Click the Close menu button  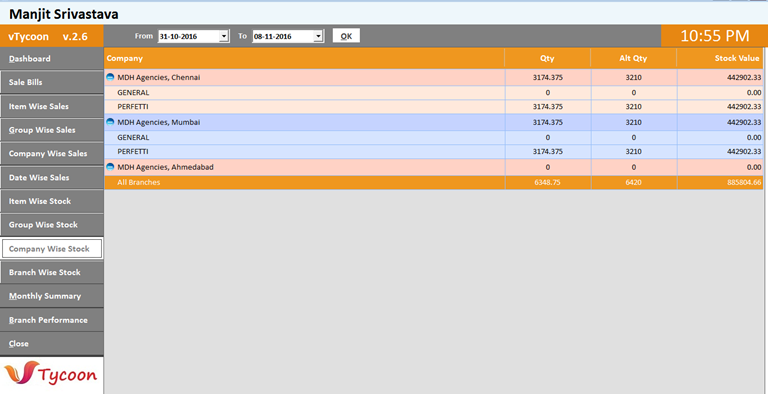51,344
